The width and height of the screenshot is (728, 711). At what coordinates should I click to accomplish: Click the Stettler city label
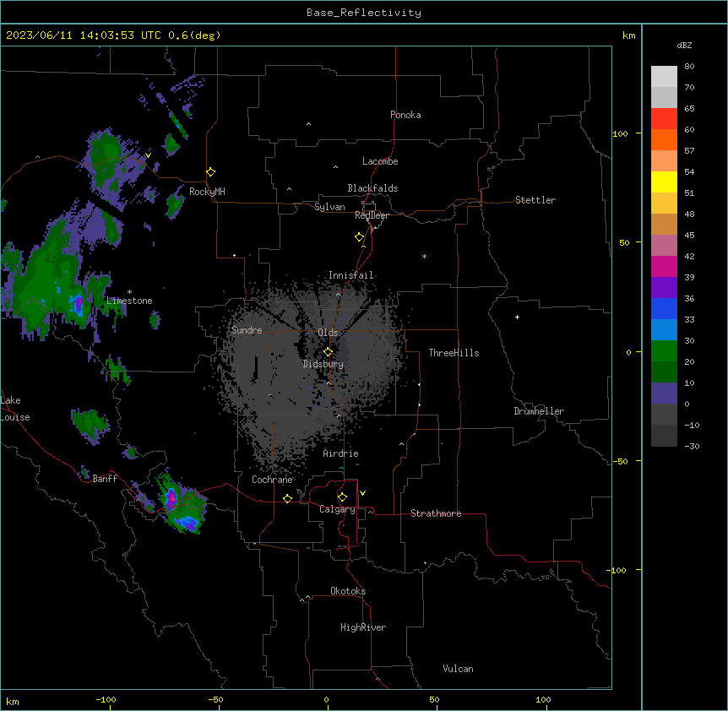tap(535, 200)
